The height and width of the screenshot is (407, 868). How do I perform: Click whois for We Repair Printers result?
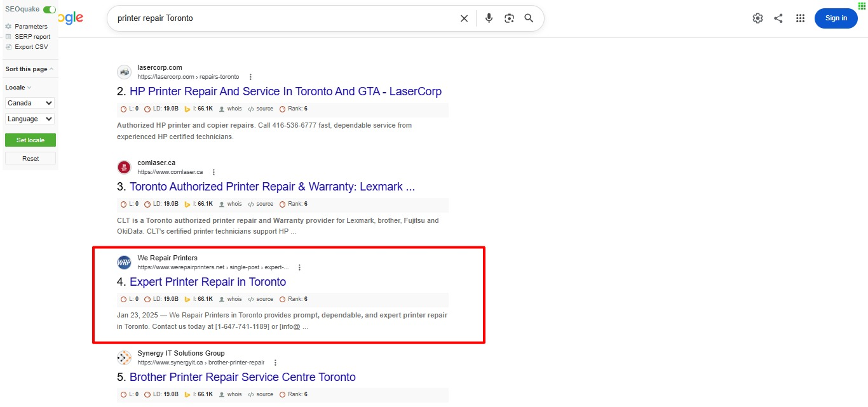pyautogui.click(x=231, y=299)
